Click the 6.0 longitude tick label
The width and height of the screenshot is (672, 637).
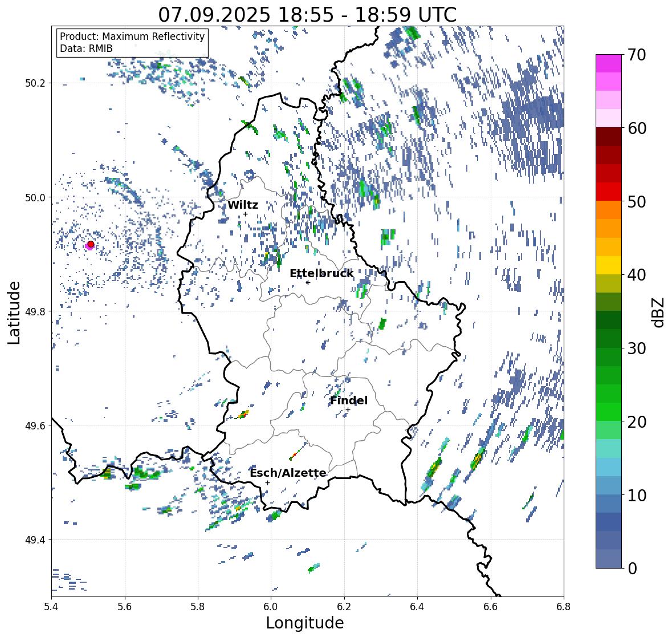(x=271, y=606)
